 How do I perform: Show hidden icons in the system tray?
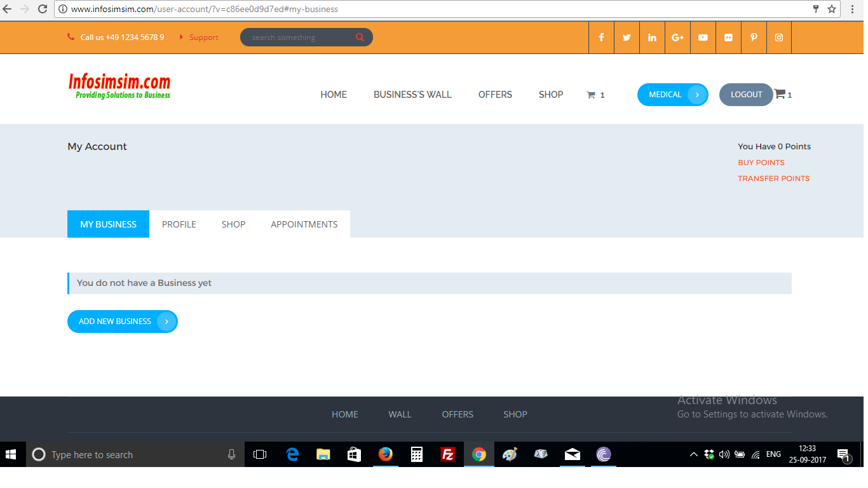(x=693, y=454)
